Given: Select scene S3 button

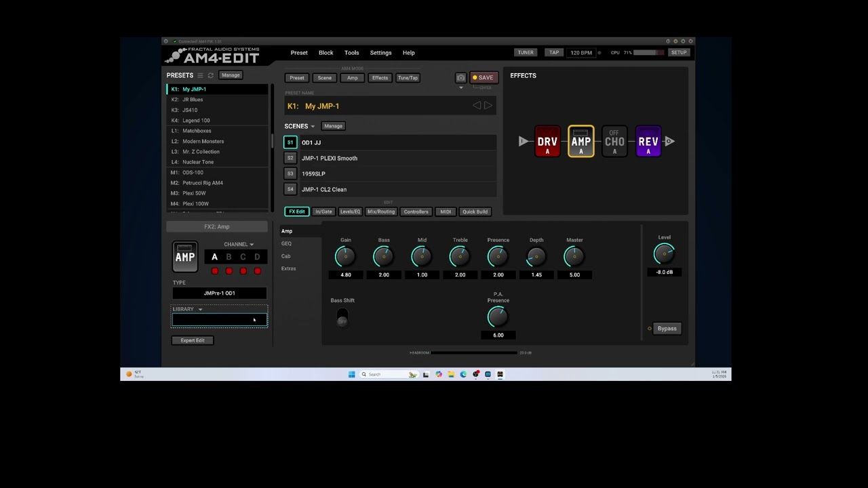Looking at the screenshot, I should [290, 174].
